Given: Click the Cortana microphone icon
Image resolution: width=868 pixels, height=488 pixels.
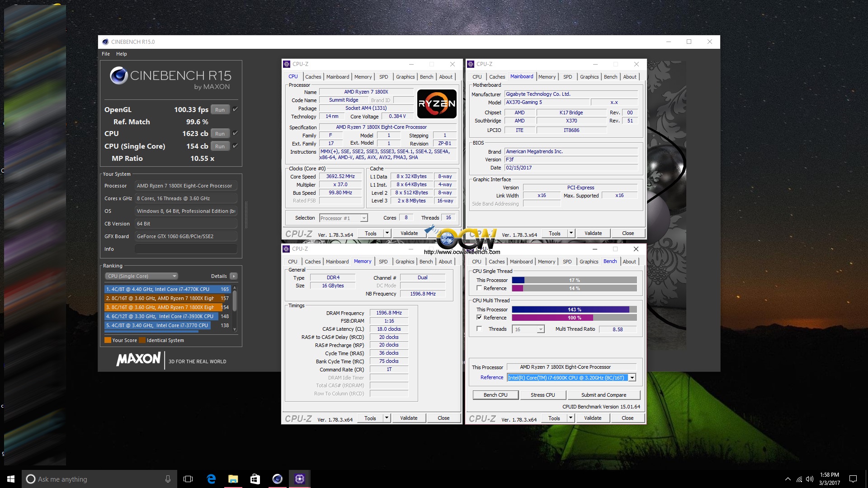Looking at the screenshot, I should coord(168,479).
